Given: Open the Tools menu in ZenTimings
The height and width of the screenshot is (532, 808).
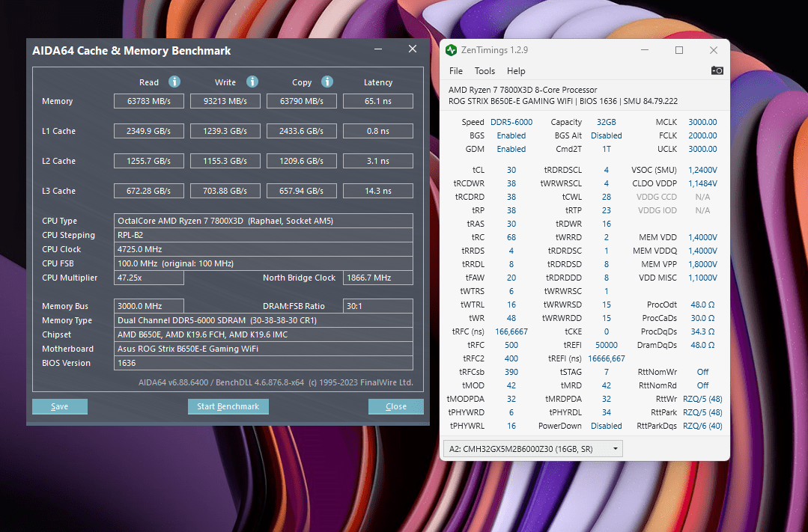Looking at the screenshot, I should [485, 71].
